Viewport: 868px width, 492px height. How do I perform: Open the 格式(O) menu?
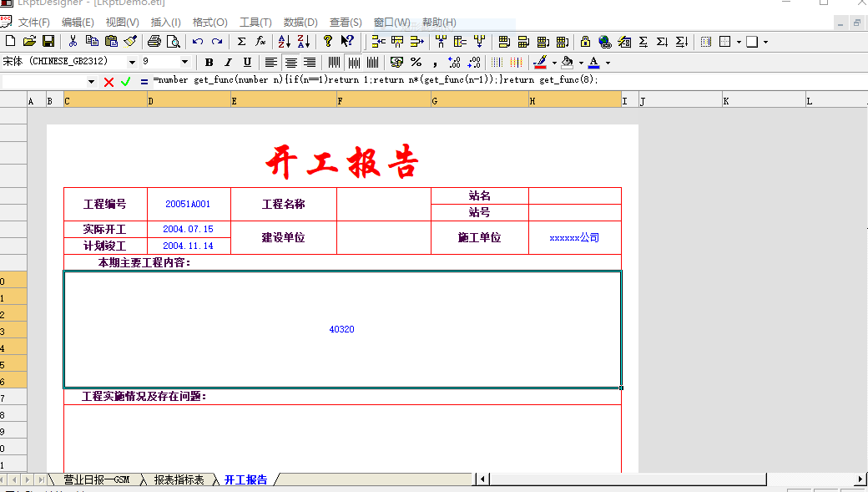pos(209,23)
